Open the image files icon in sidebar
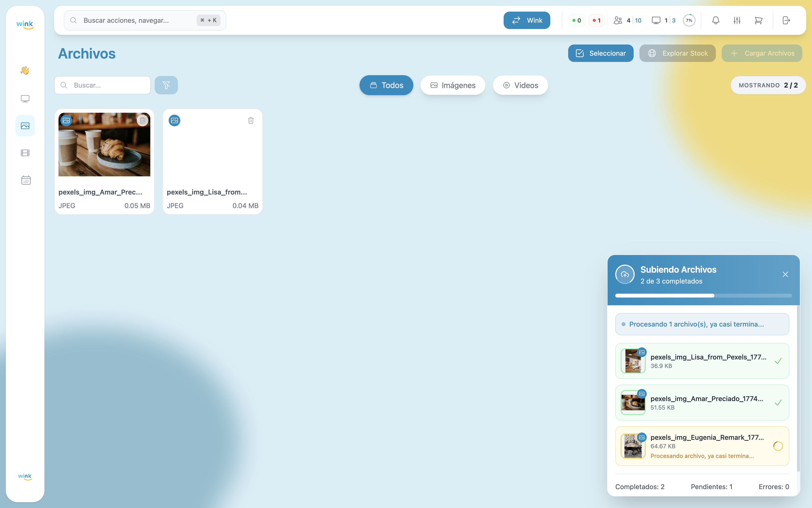 [25, 126]
